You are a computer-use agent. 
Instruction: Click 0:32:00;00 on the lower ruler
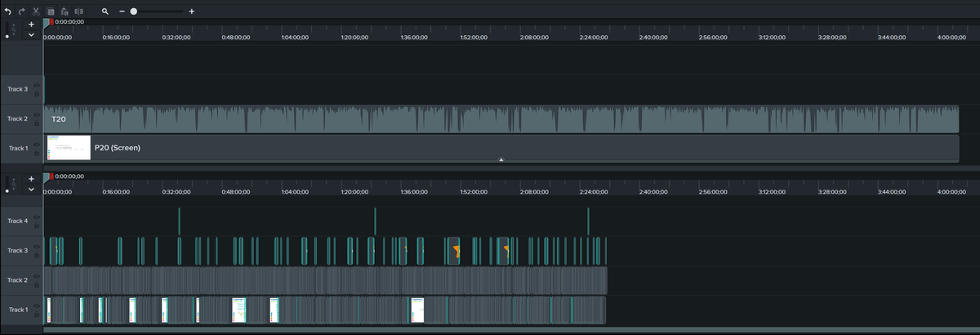(176, 191)
